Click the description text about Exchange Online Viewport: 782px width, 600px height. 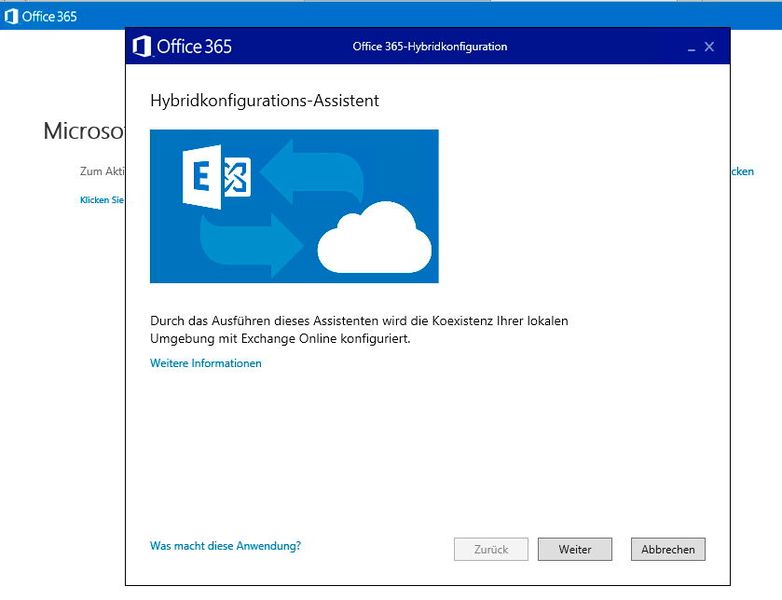pos(359,330)
